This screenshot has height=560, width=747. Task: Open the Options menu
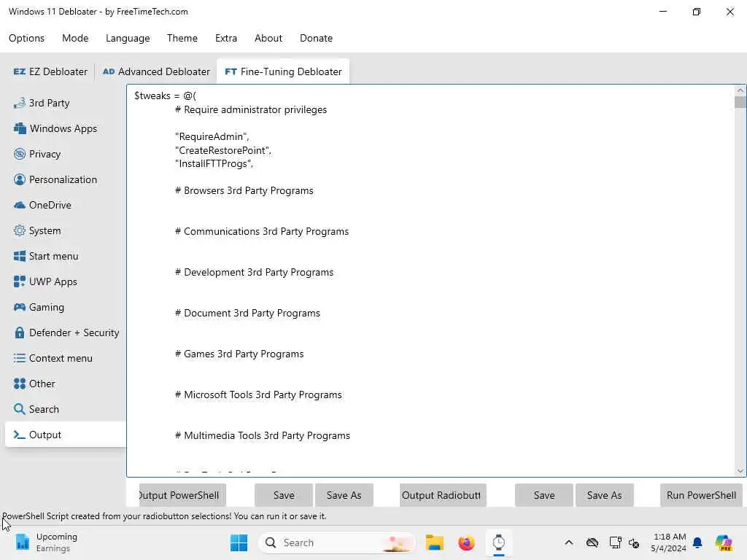[27, 38]
